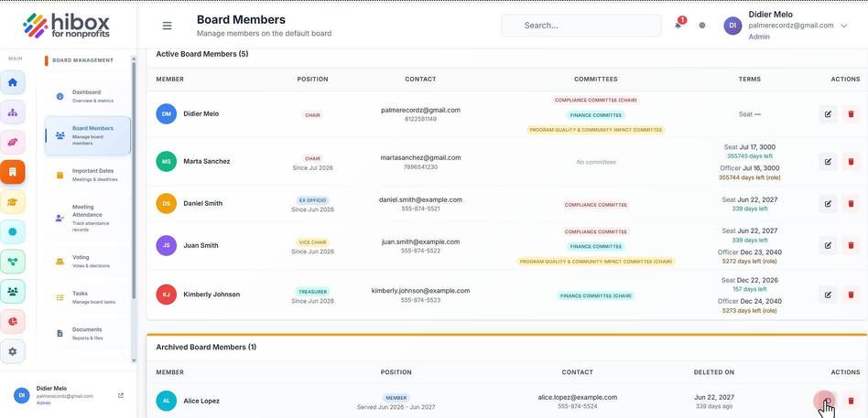Click kimberly.johnson@example.com contact
Screen dimensions: 868x418
[x=420, y=291]
